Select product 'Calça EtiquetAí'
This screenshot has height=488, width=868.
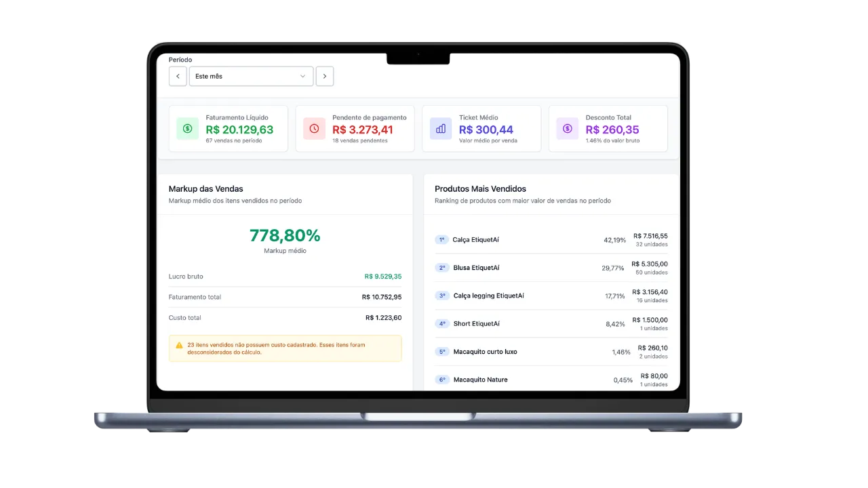point(476,240)
